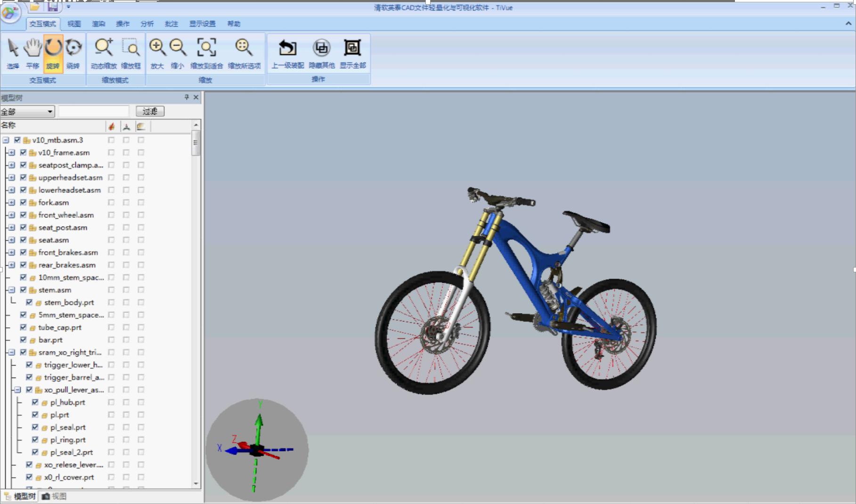
Task: Expand lowerheadset.asm node
Action: coord(12,190)
